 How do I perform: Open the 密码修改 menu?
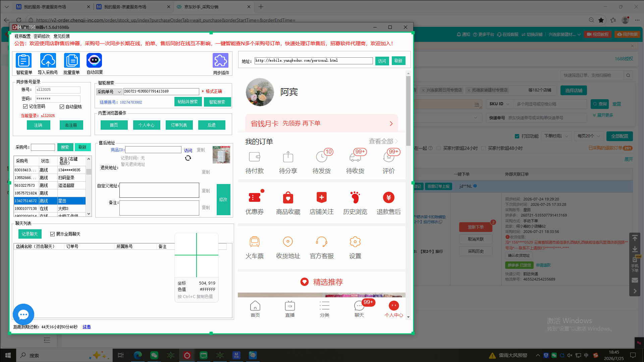pos(42,36)
